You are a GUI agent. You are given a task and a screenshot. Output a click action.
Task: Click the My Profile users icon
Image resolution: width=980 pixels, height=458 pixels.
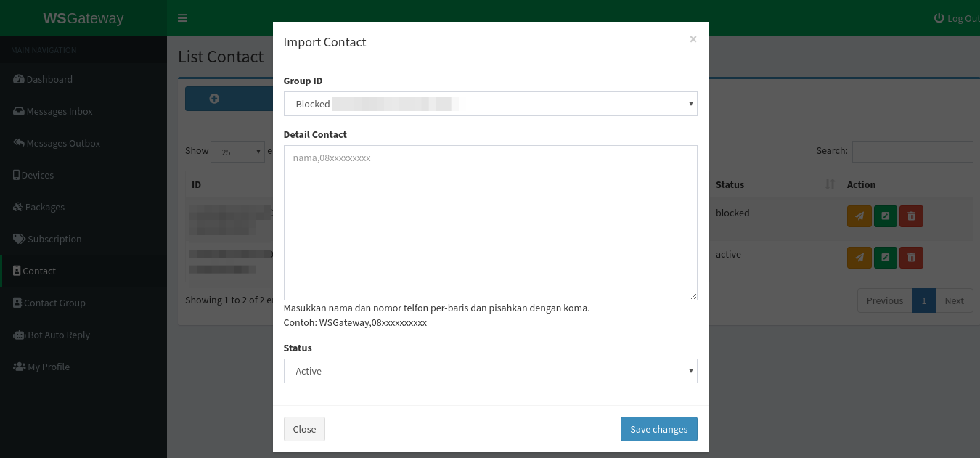pos(20,367)
